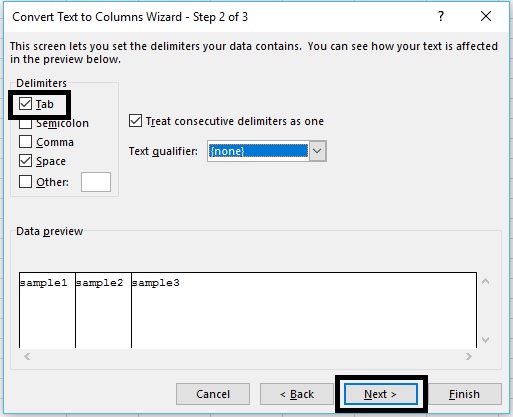Click the preview scroll down arrow
The width and height of the screenshot is (513, 417).
[x=486, y=340]
